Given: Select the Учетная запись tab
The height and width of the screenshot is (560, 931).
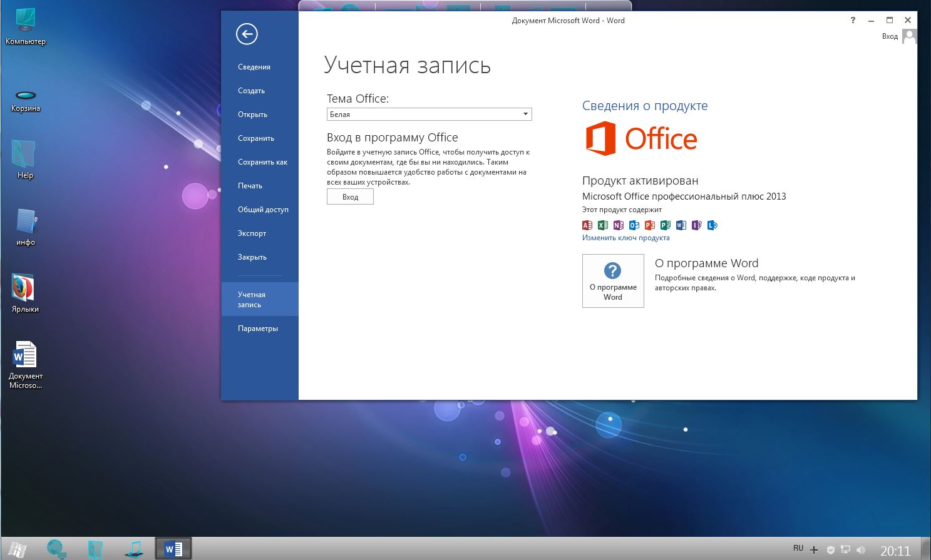Looking at the screenshot, I should pos(260,299).
